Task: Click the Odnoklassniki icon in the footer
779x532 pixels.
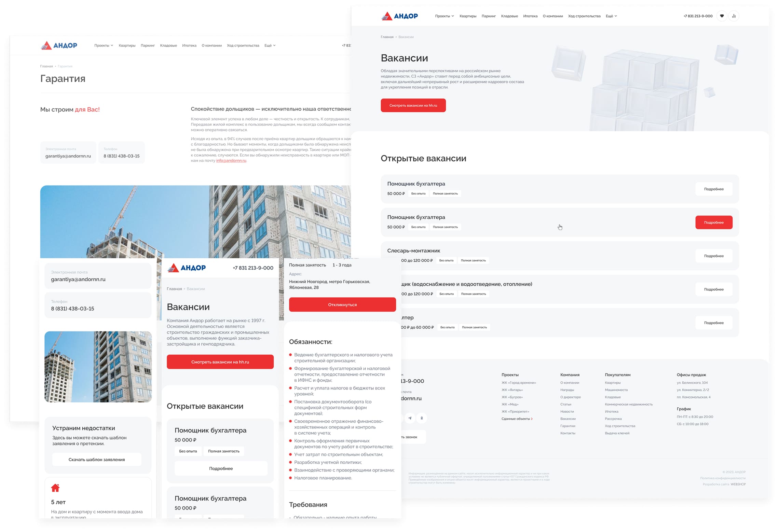Action: 422,418
